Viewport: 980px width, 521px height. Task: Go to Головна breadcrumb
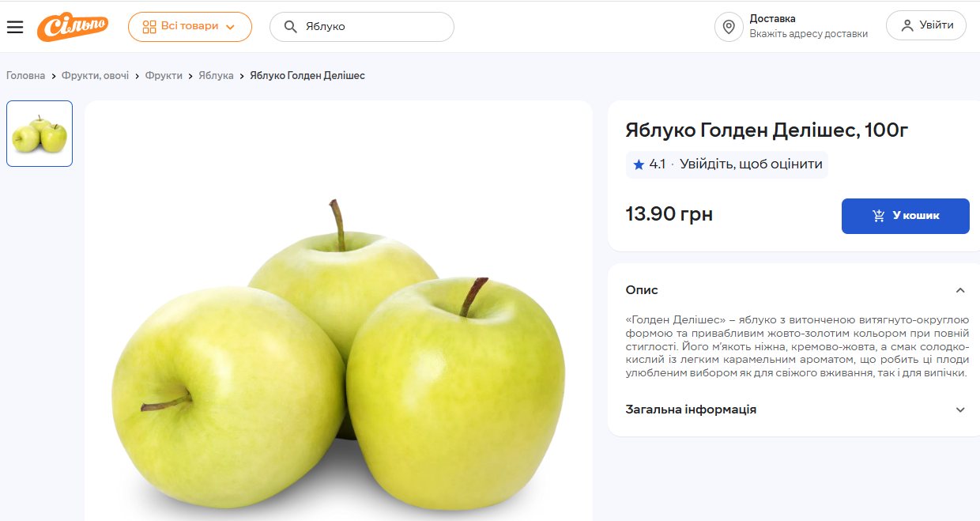[x=26, y=76]
